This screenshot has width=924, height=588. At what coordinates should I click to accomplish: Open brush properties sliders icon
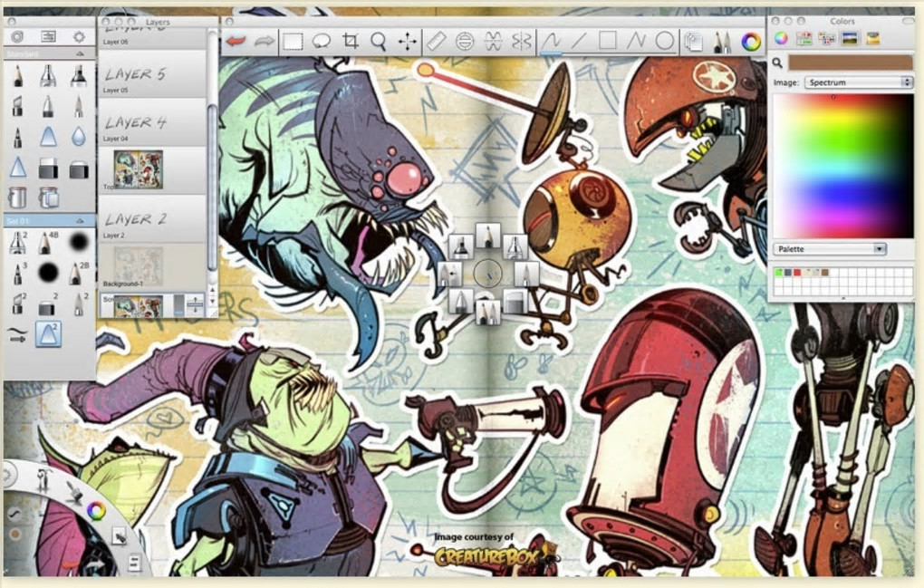tap(48, 36)
